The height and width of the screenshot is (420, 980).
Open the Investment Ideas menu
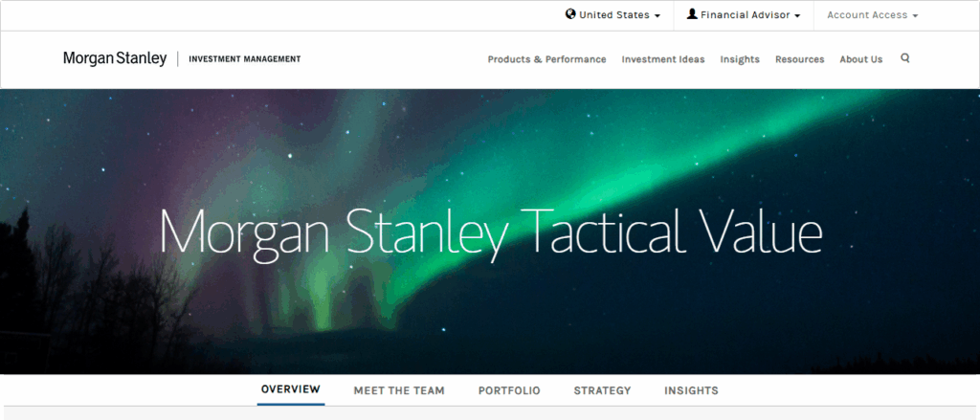click(663, 59)
